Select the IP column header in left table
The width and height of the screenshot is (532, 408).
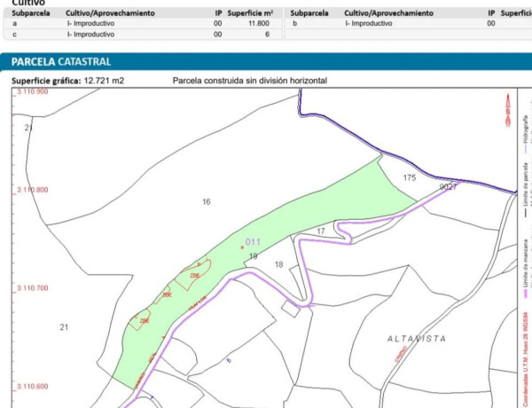218,14
